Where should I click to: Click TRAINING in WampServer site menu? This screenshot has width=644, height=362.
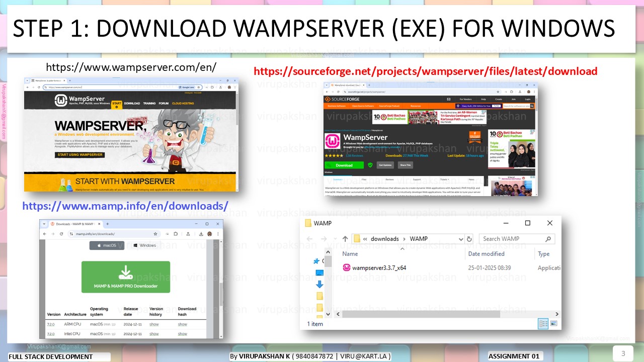click(x=149, y=103)
